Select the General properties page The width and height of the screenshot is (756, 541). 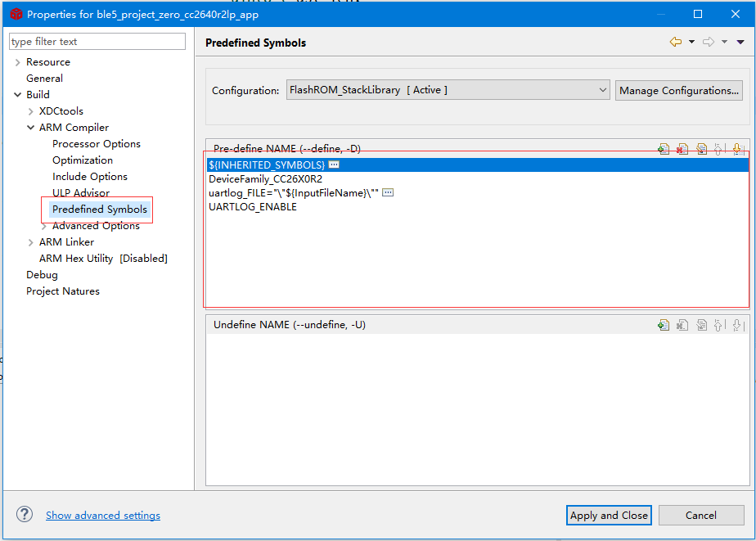pos(44,78)
